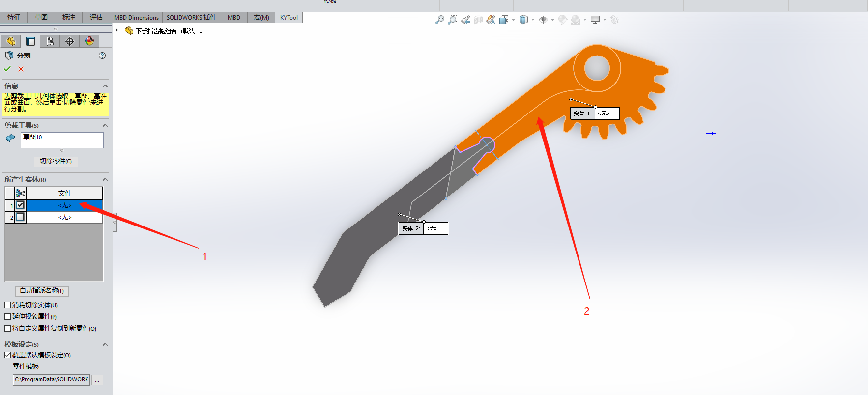
Task: Uncheck 覆盖默认模板设定 checkbox
Action: [x=7, y=355]
